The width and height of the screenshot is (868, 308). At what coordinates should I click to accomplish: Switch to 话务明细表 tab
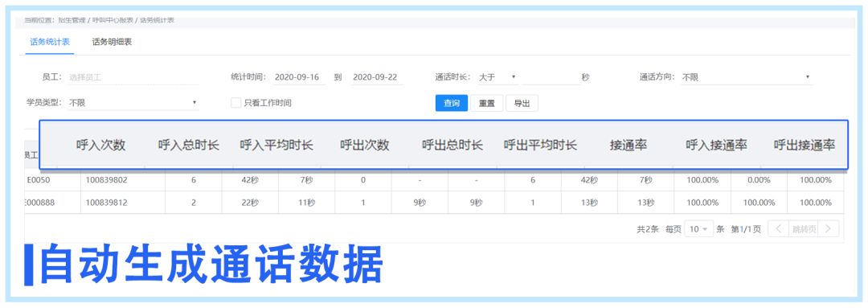pyautogui.click(x=111, y=42)
